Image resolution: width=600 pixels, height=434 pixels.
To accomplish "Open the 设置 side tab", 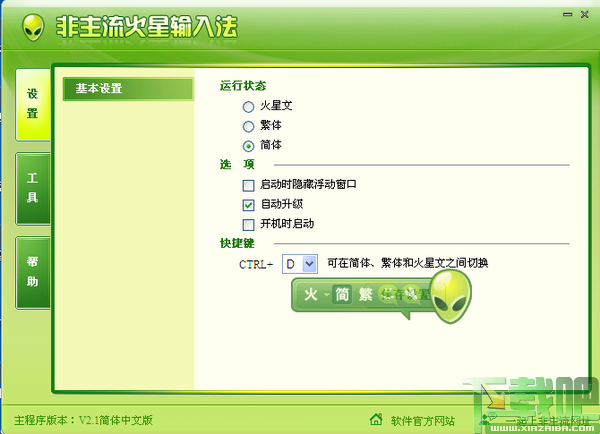I will [x=33, y=104].
